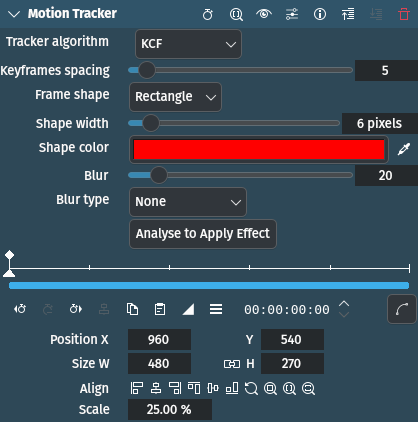
Task: Click the Shape width slider handle
Action: [151, 123]
